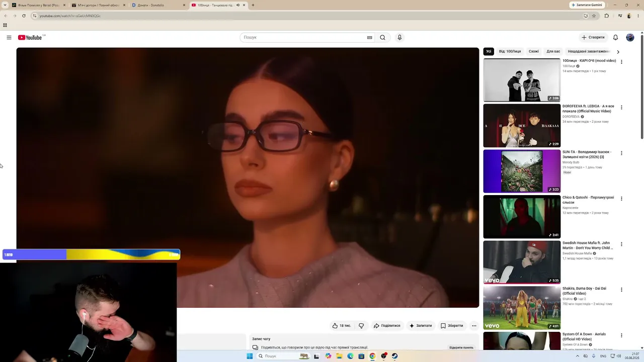The height and width of the screenshot is (362, 644).
Task: Open the Shakira Dai Dai thumbnail
Action: point(522,308)
